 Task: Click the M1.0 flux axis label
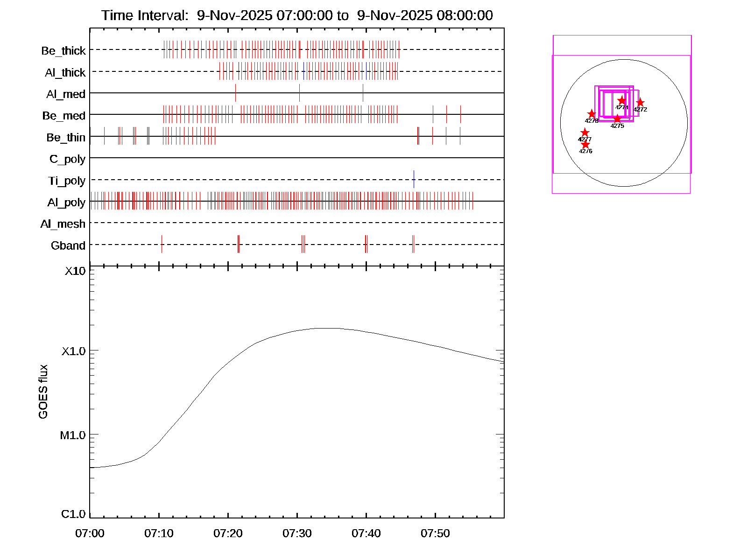click(73, 435)
